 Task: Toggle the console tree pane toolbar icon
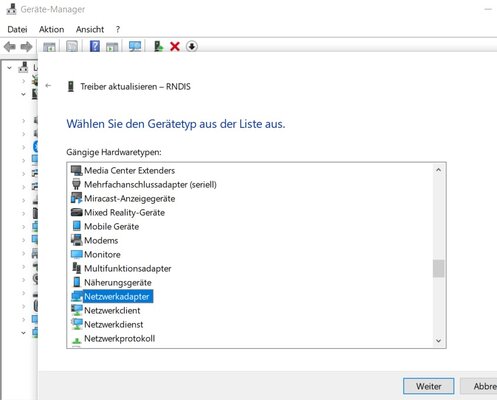click(49, 47)
